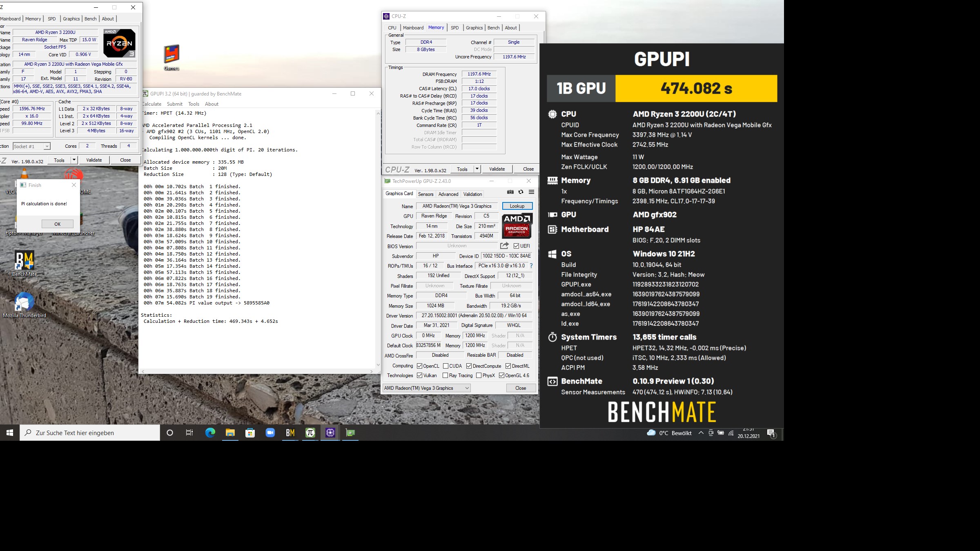Open Zoom from the taskbar

pos(270,433)
